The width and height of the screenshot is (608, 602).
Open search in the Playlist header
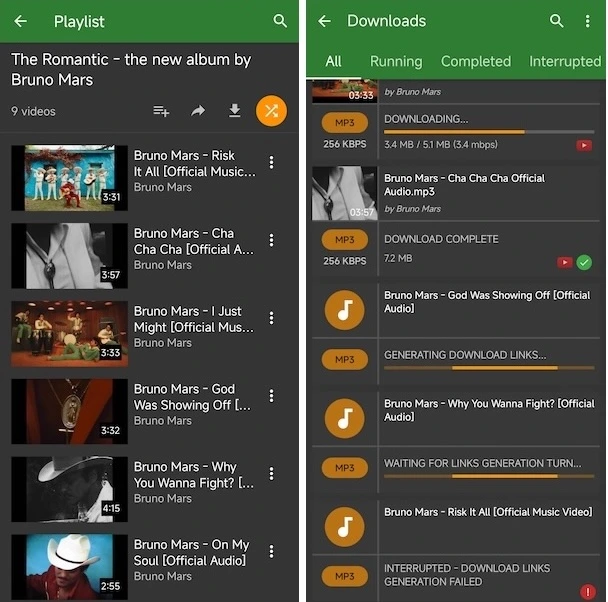(280, 21)
